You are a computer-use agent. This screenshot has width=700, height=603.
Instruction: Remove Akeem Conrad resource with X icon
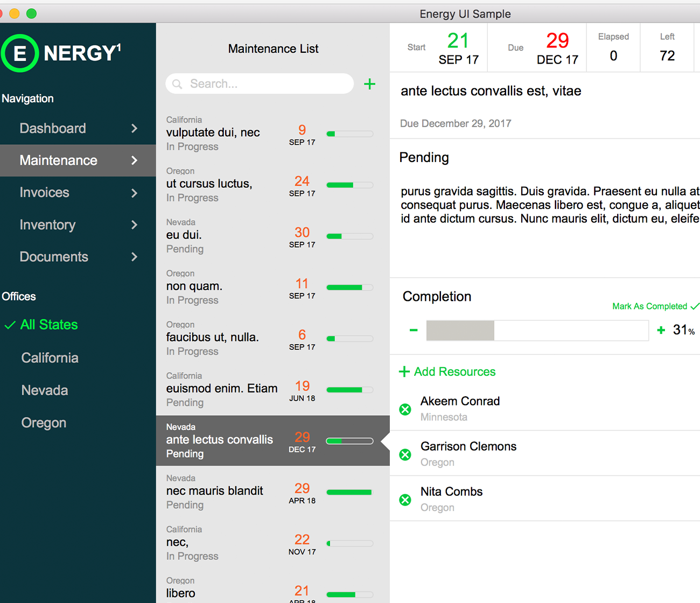(x=405, y=410)
